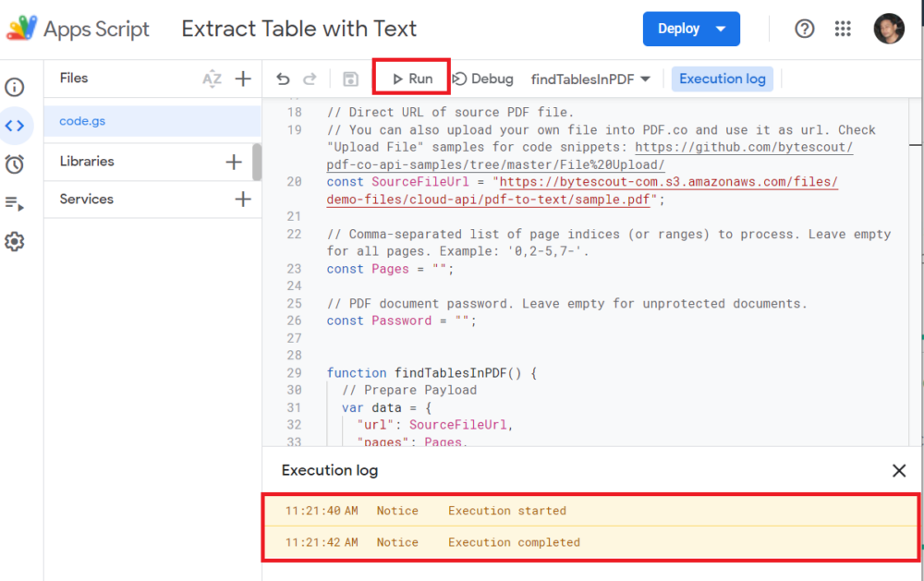Viewport: 924px width, 581px height.
Task: Close the Execution log panel
Action: pos(899,470)
